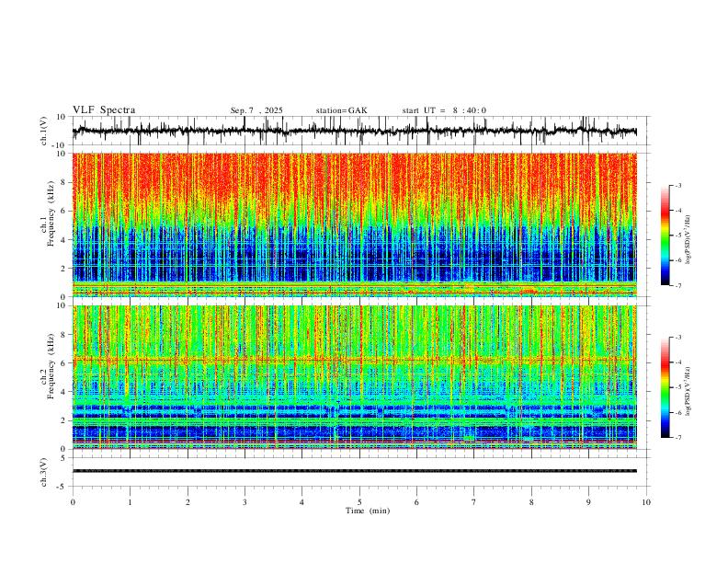Click the ch.2 "Frequency (kHz)" axis label
Screen dimensions: 728x563
click(51, 366)
